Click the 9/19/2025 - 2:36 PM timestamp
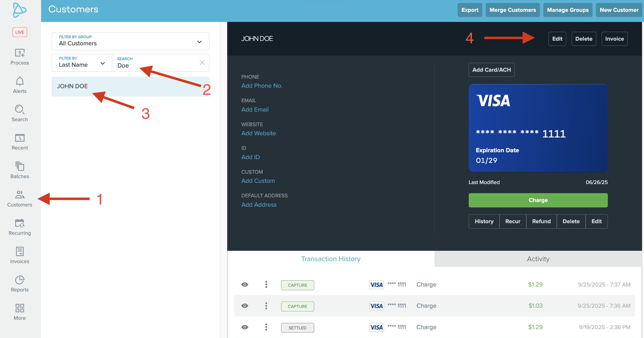This screenshot has width=644, height=338. click(605, 327)
